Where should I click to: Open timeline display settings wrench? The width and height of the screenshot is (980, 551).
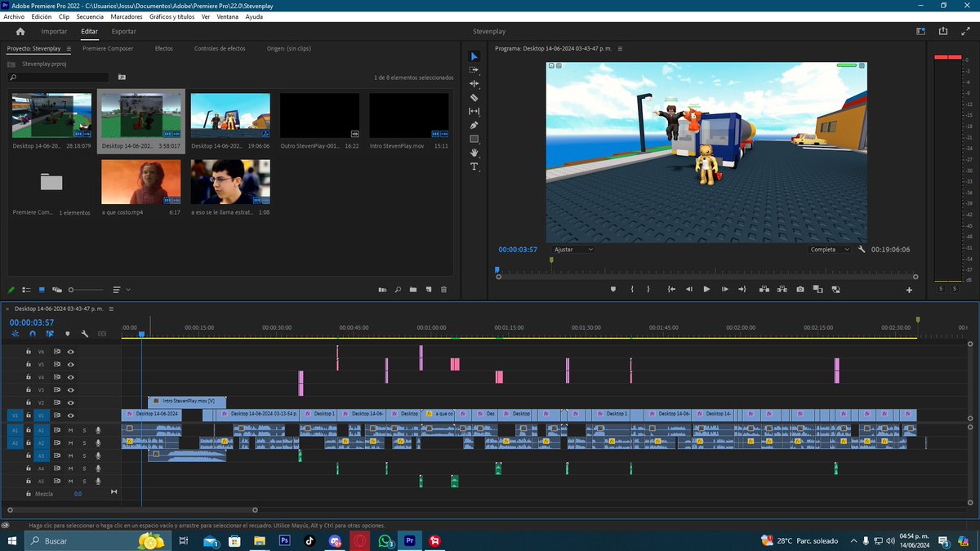pos(84,334)
